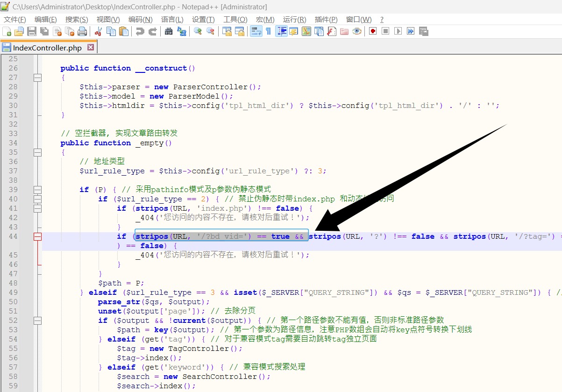The width and height of the screenshot is (562, 392).
Task: Click the Open file toolbar icon
Action: 19,31
